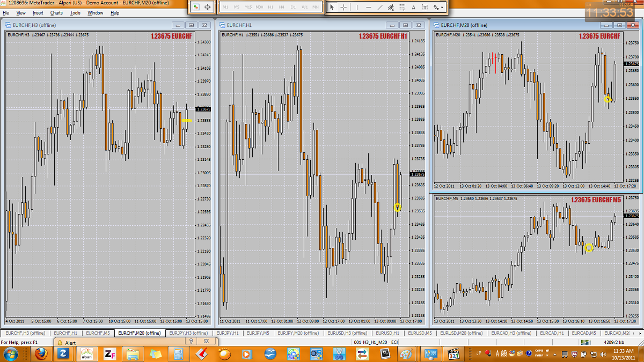This screenshot has height=362, width=644.
Task: Open the File menu
Action: (6, 13)
